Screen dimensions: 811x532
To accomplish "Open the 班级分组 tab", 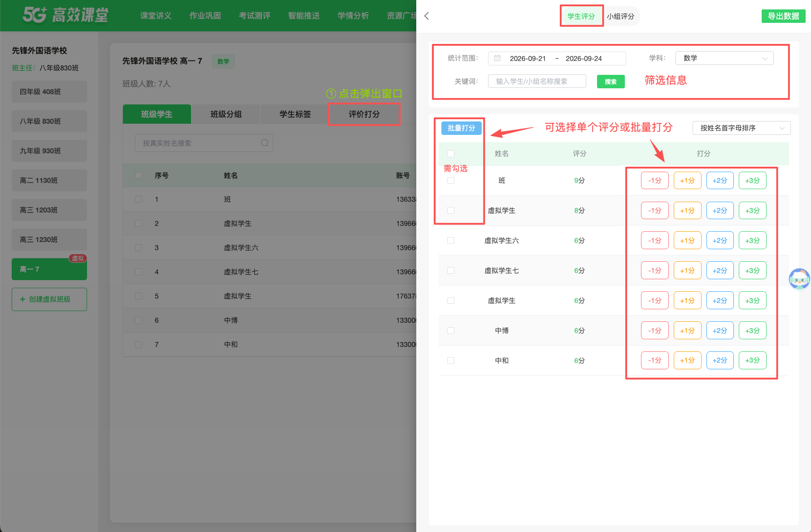I will click(226, 114).
